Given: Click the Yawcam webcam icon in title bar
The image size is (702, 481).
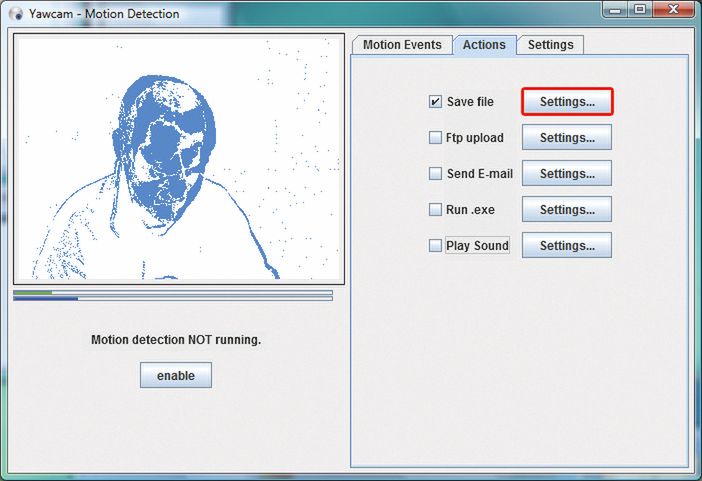Looking at the screenshot, I should pyautogui.click(x=16, y=14).
